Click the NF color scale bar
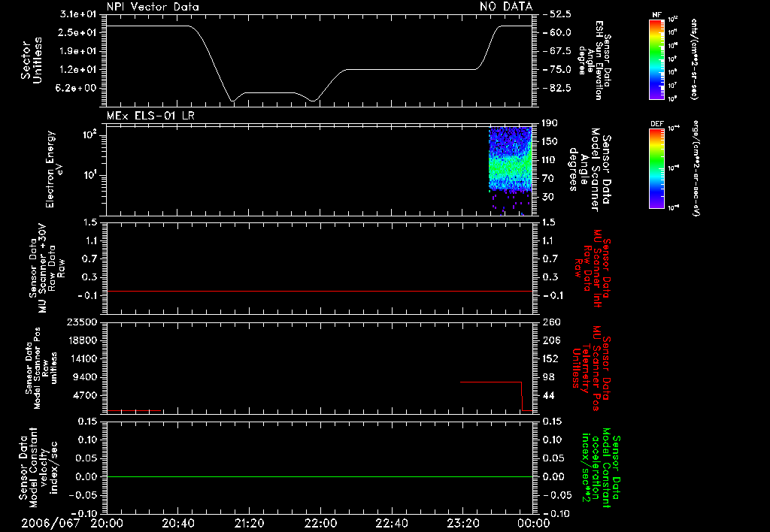Screen dimensions: 770x532 [656, 59]
